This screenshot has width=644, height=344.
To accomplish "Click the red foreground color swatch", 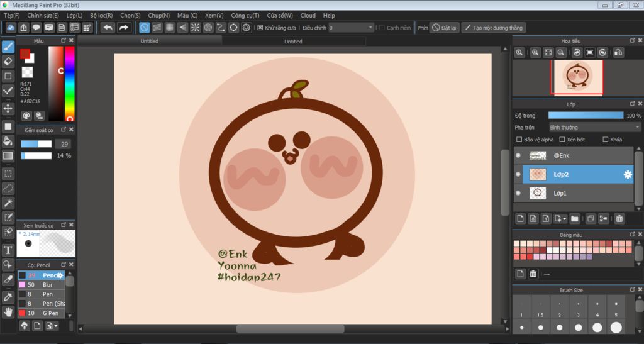I will (x=25, y=53).
